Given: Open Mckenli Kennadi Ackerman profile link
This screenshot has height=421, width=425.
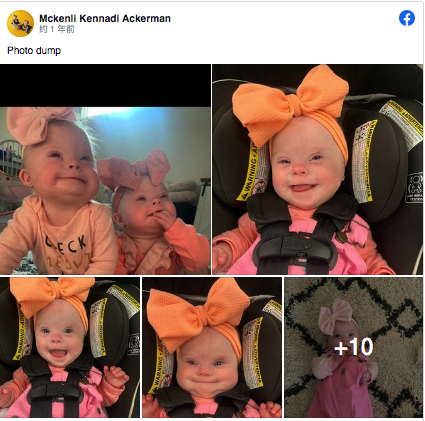Looking at the screenshot, I should pos(105,18).
